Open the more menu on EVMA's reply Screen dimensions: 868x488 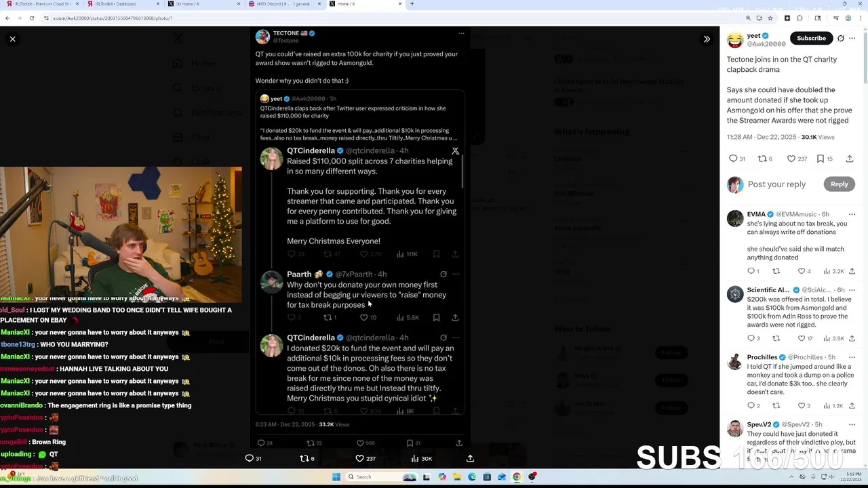pos(852,214)
